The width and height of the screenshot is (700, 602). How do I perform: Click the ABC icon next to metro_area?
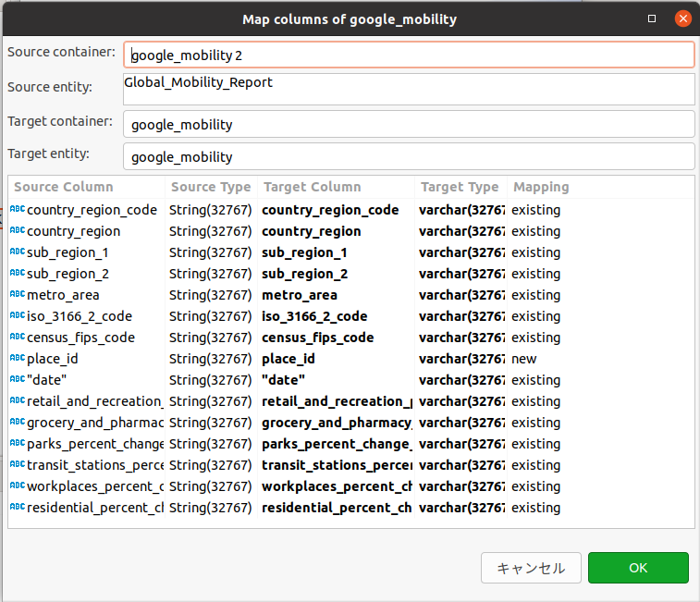18,295
